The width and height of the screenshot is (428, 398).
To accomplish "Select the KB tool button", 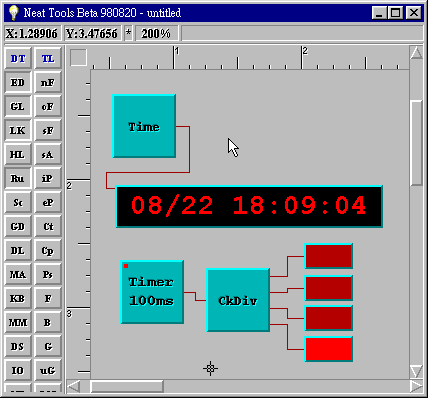I will pyautogui.click(x=18, y=298).
